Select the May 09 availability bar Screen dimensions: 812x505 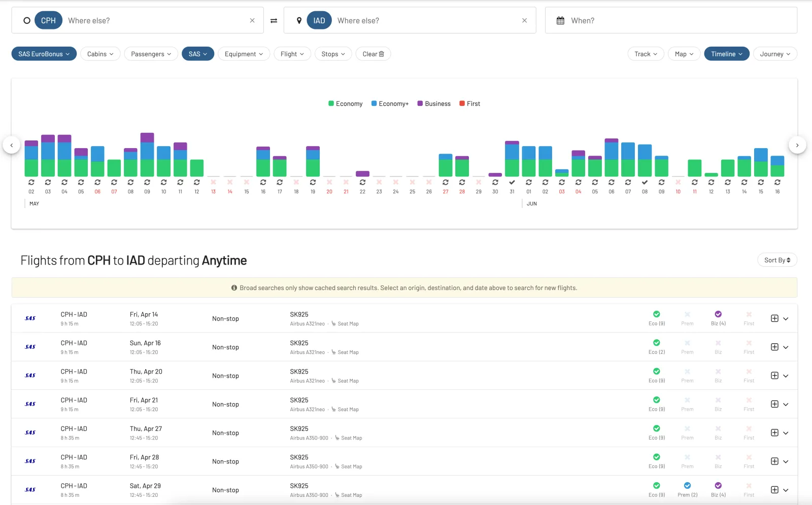[147, 155]
